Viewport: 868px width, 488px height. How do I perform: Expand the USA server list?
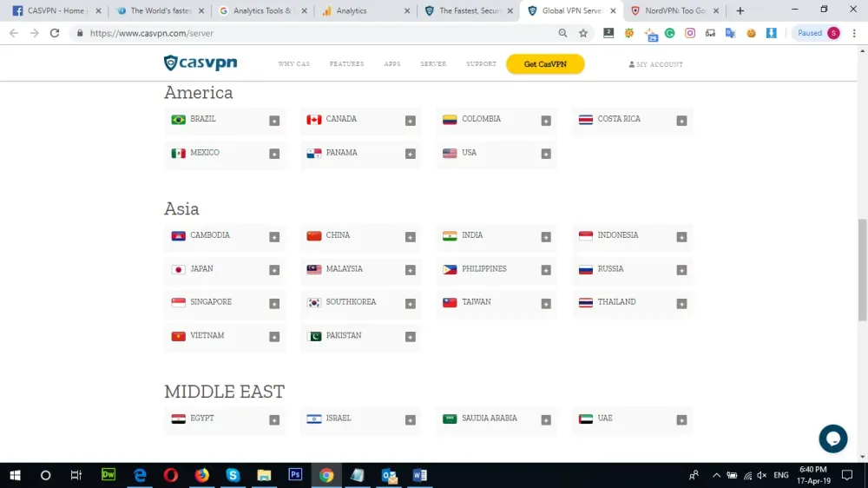pyautogui.click(x=546, y=154)
